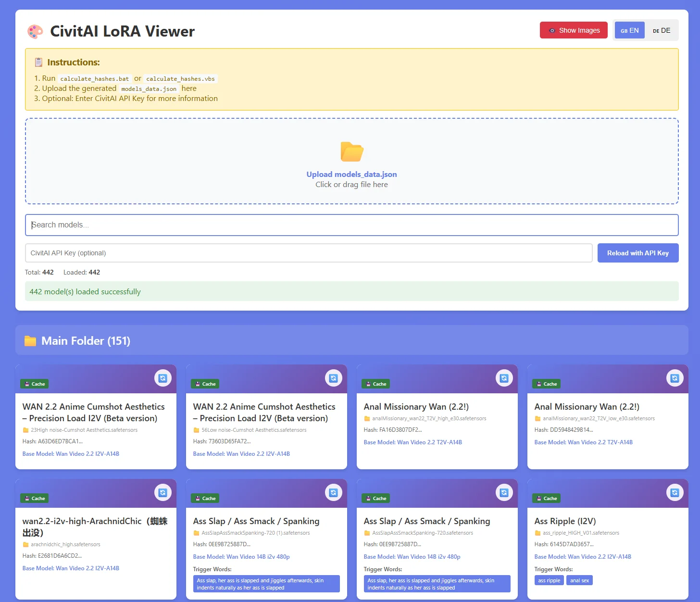
Task: Click into the CivitAI API Key field
Action: (309, 253)
